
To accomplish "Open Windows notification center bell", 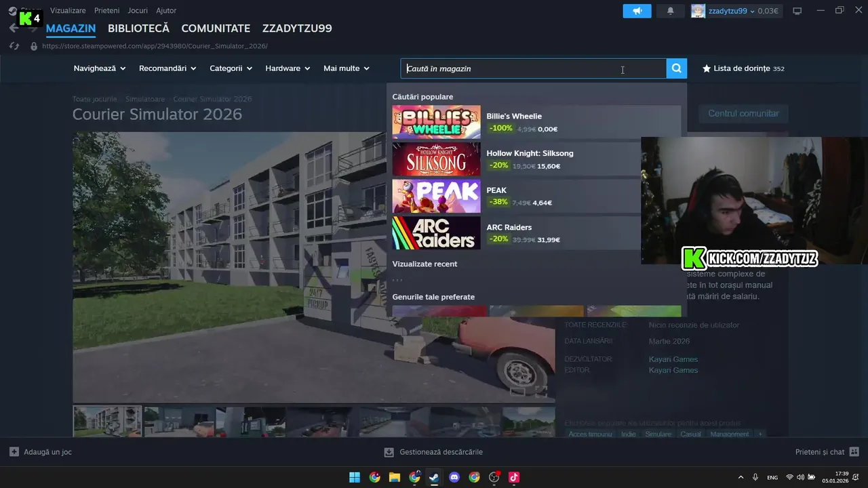I will 856,477.
